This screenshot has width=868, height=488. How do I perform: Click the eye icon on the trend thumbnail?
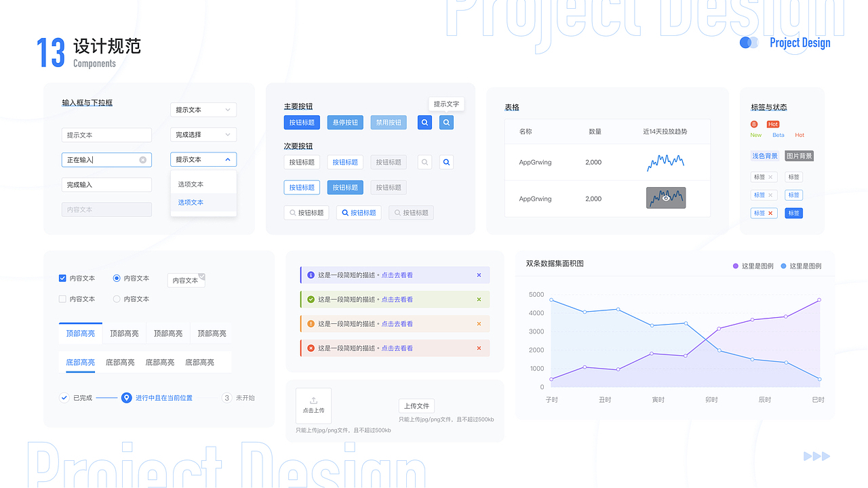point(666,198)
